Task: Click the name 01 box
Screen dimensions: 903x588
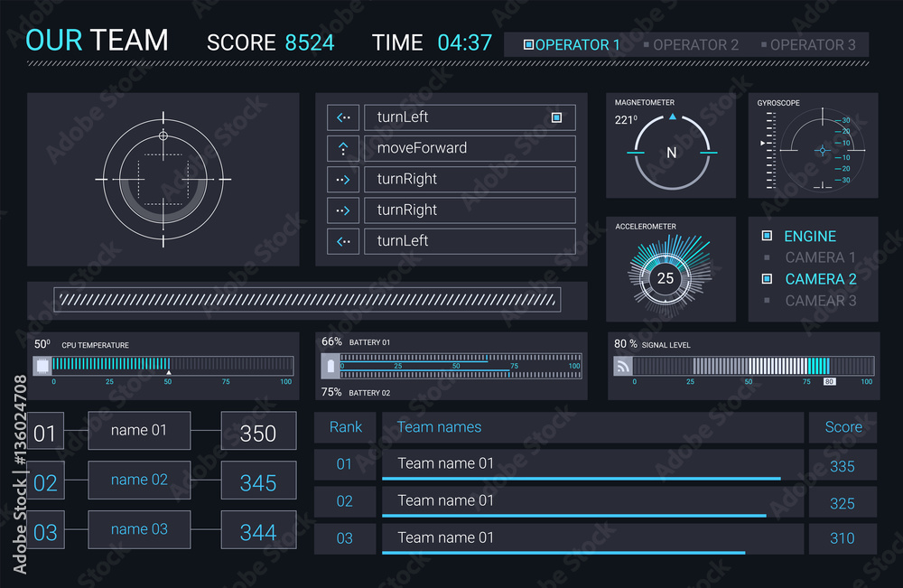Action: pyautogui.click(x=139, y=431)
